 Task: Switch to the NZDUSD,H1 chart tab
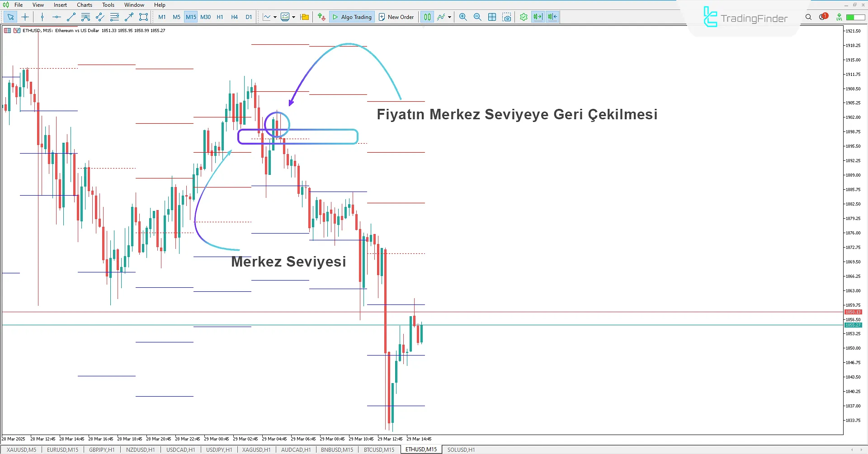[140, 449]
